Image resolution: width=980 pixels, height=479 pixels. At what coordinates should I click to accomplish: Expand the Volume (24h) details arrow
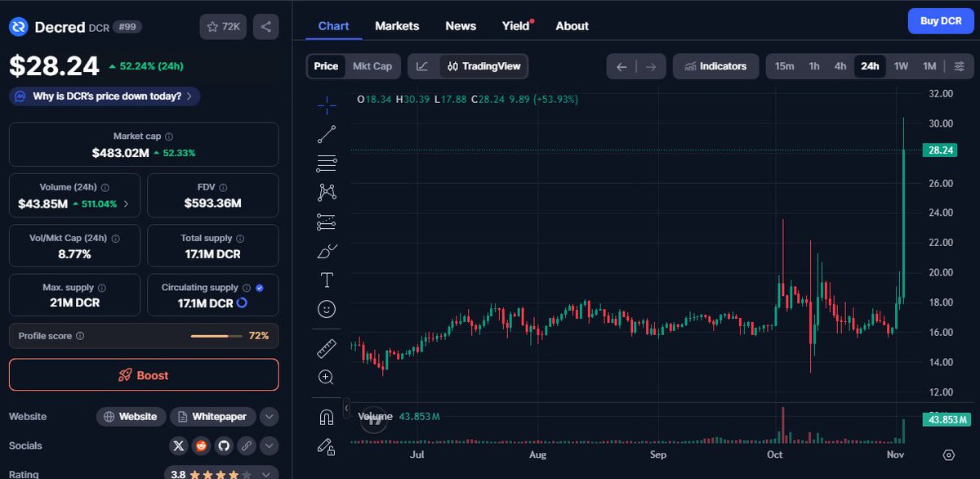click(x=126, y=204)
